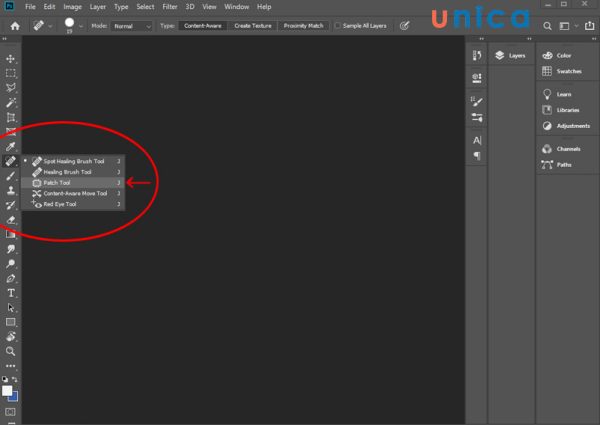Choose Patch Tool from flyout

click(73, 183)
